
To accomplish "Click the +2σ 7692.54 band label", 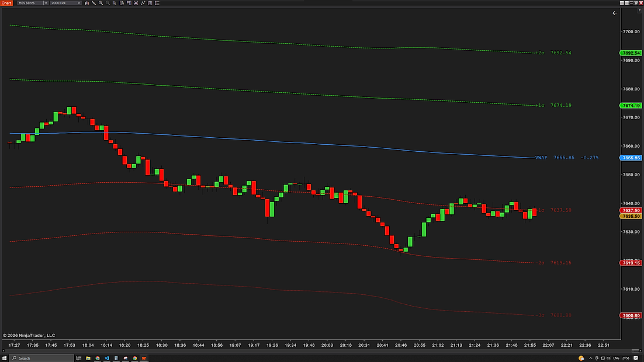I will point(553,53).
